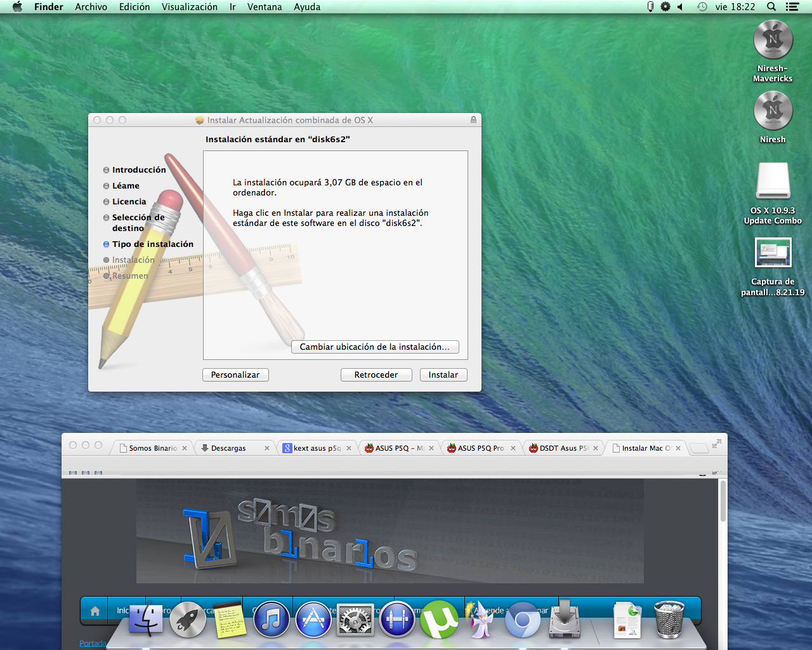Click the home icon on Somos Binarios page
This screenshot has height=650, width=812.
coord(95,611)
